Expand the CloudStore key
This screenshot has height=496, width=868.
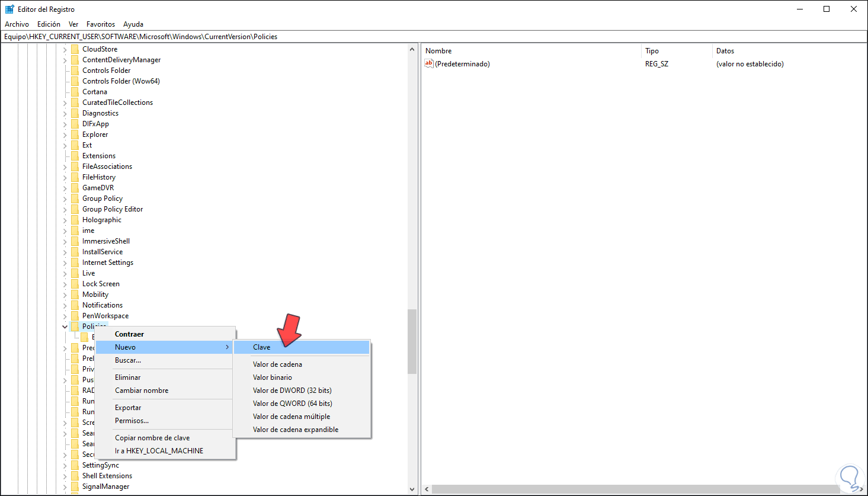coord(65,49)
